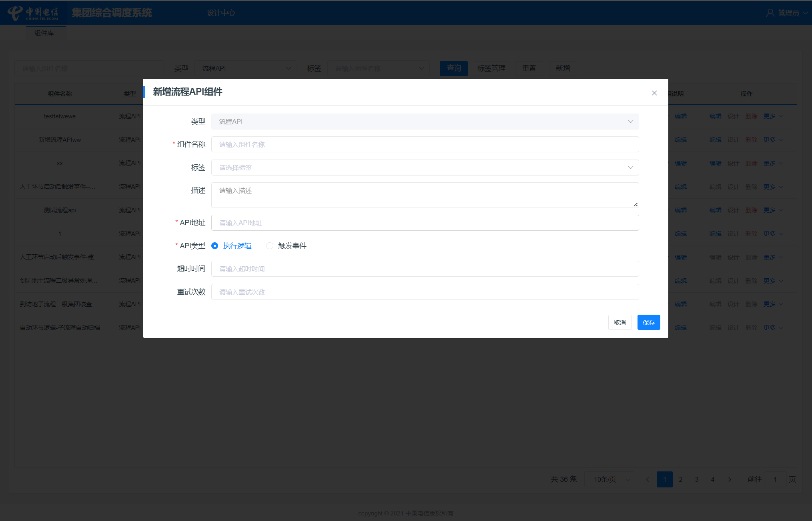
Task: Open the 10条/页 page size dropdown
Action: coord(609,479)
